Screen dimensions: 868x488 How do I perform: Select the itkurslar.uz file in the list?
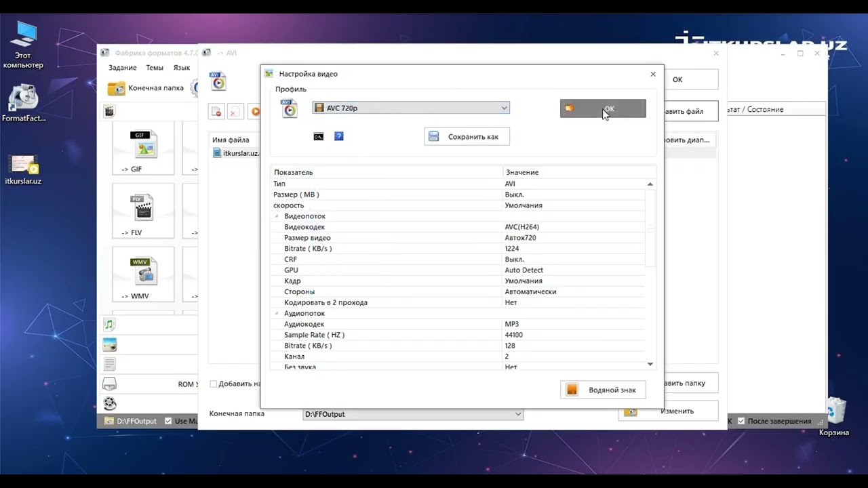tap(236, 153)
